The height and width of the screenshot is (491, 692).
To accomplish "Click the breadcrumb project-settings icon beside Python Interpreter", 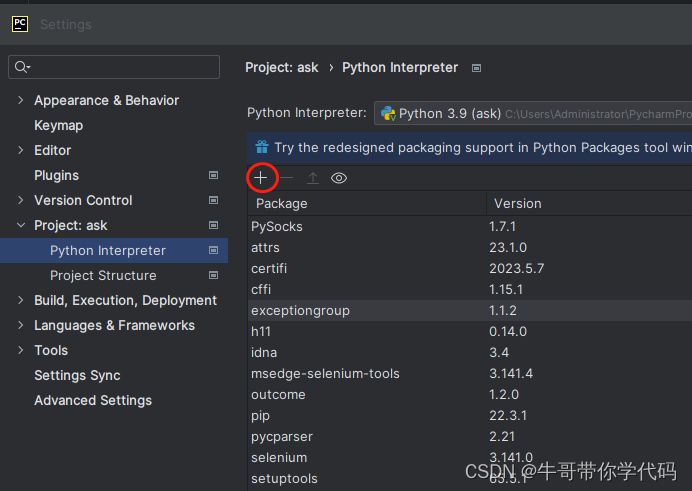I will (476, 68).
